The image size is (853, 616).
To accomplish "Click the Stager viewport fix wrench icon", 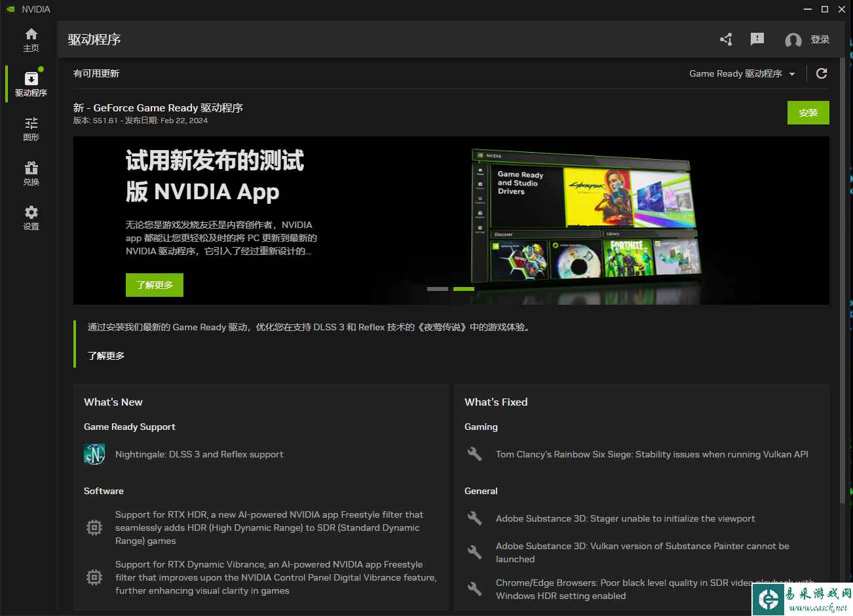I will point(474,518).
